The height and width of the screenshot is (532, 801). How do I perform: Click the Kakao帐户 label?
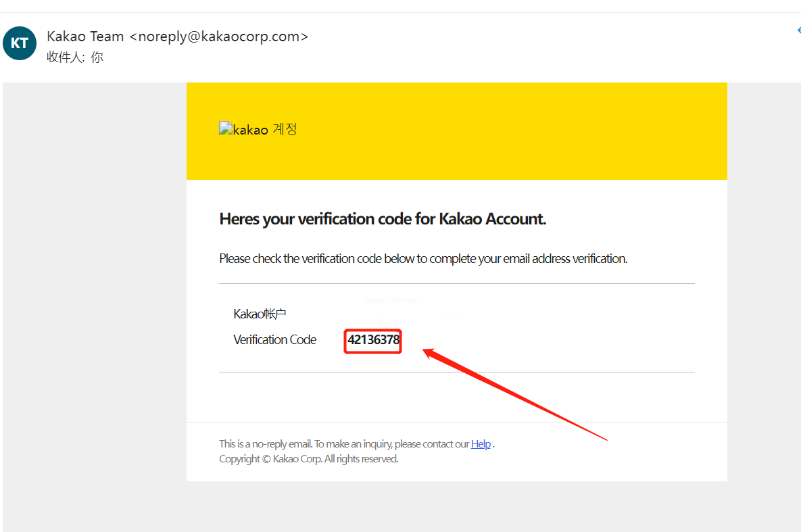(261, 314)
